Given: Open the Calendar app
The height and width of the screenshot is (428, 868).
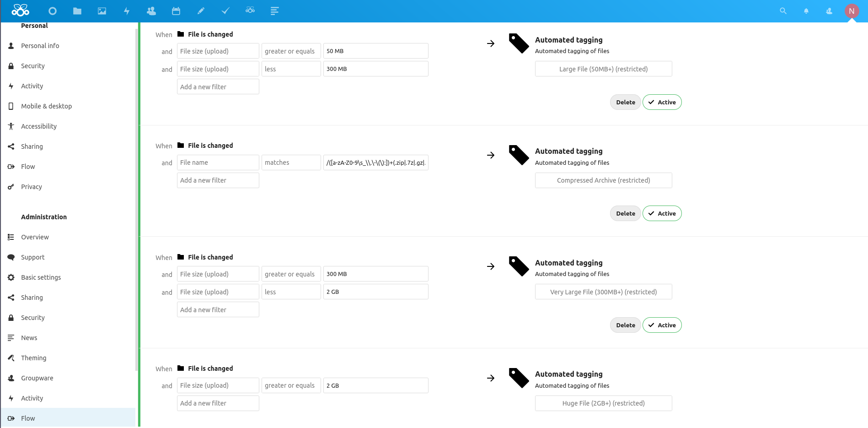Looking at the screenshot, I should tap(176, 11).
